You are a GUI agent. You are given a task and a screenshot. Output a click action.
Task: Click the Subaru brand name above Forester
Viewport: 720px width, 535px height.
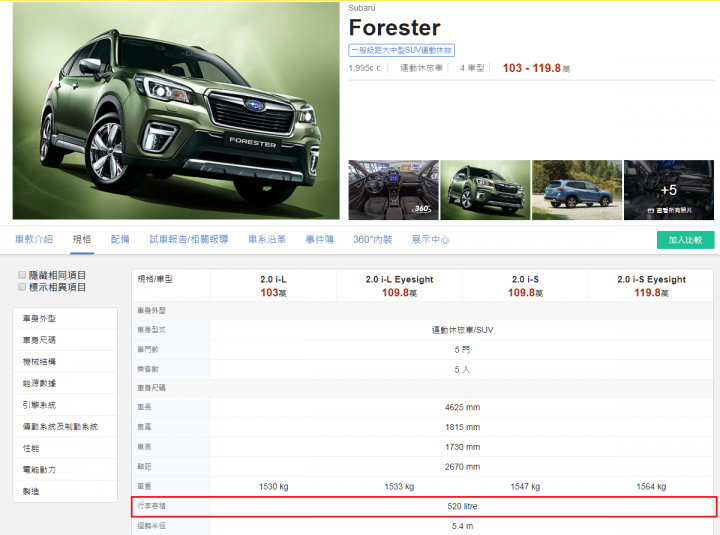pos(361,8)
